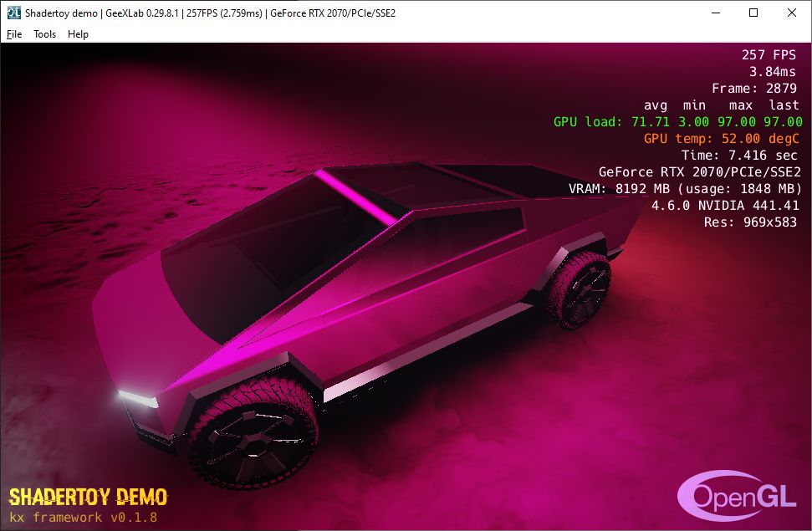Click the 'avg min max last' header row

[722, 105]
